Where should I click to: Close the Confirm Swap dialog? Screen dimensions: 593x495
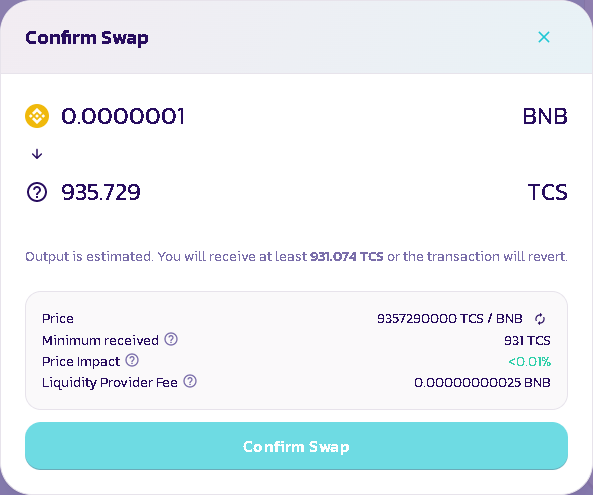(x=543, y=37)
